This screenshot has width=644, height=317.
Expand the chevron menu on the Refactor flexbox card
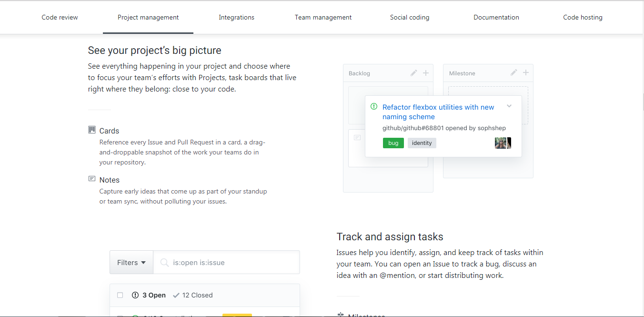tap(509, 106)
